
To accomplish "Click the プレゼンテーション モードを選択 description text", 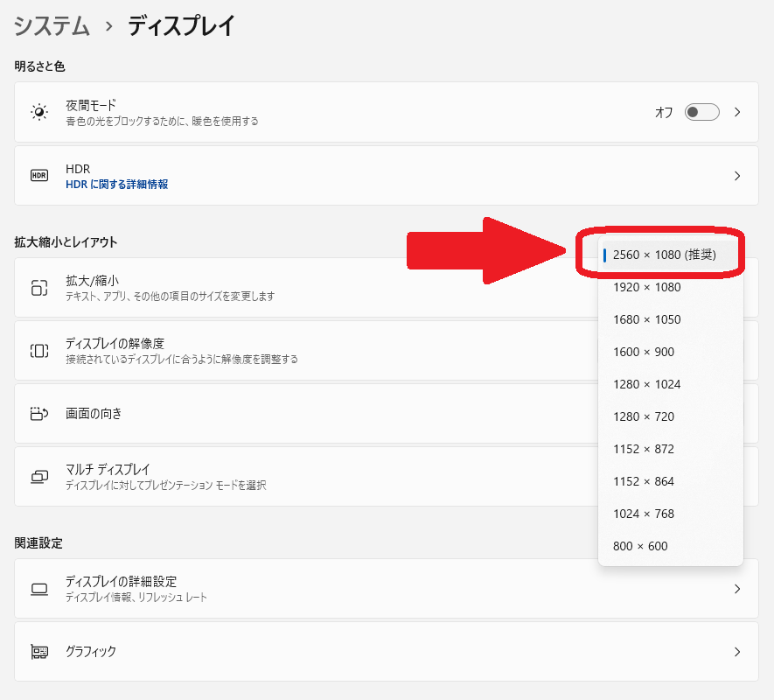I will 166,485.
